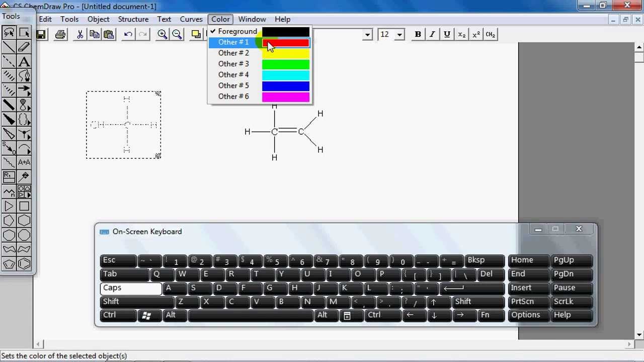Choose cyan Other #4 color

click(260, 75)
